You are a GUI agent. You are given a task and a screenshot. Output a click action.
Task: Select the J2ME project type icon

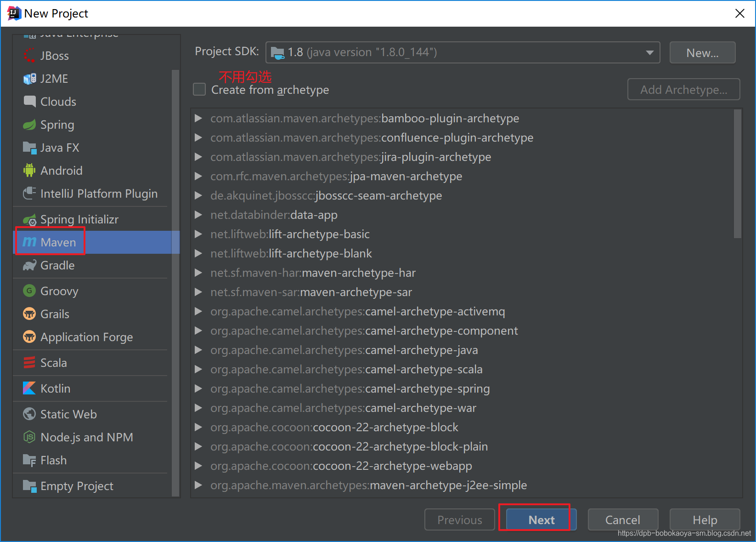click(29, 79)
